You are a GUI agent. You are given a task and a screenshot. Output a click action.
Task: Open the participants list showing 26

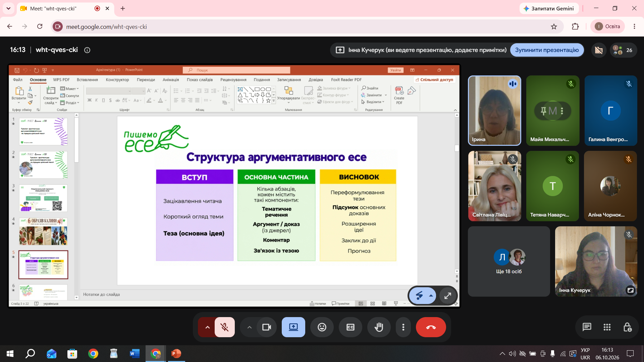coord(623,50)
